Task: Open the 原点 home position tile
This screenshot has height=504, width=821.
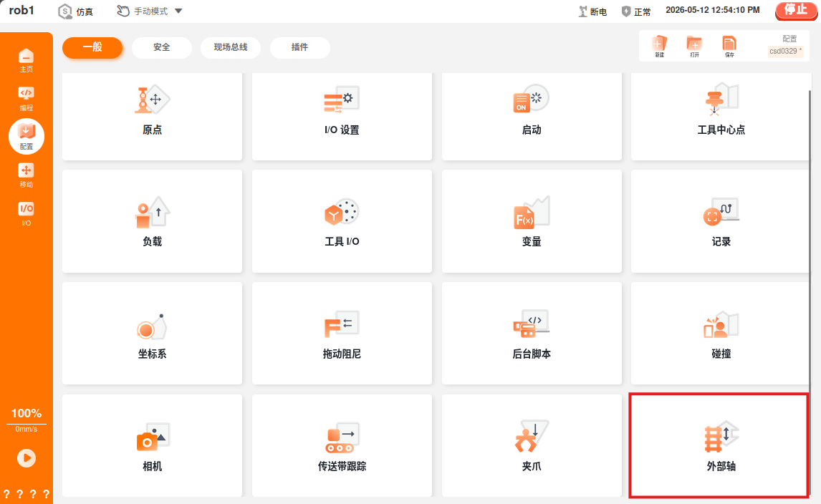Action: pos(152,116)
